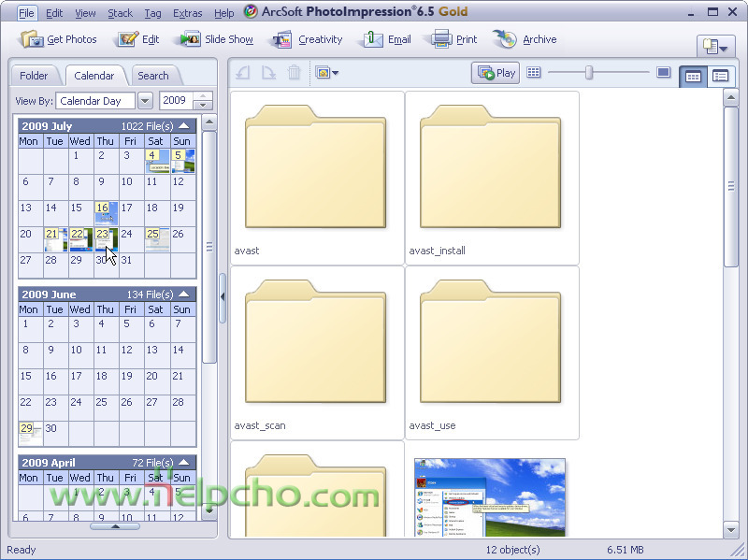Open the Creativity module
Image resolution: width=748 pixels, height=560 pixels.
pos(308,39)
